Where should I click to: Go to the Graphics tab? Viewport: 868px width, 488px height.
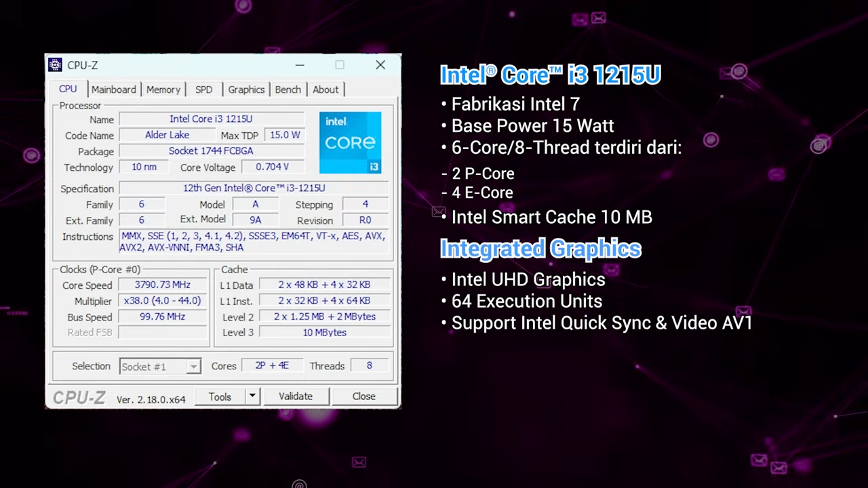click(x=246, y=89)
